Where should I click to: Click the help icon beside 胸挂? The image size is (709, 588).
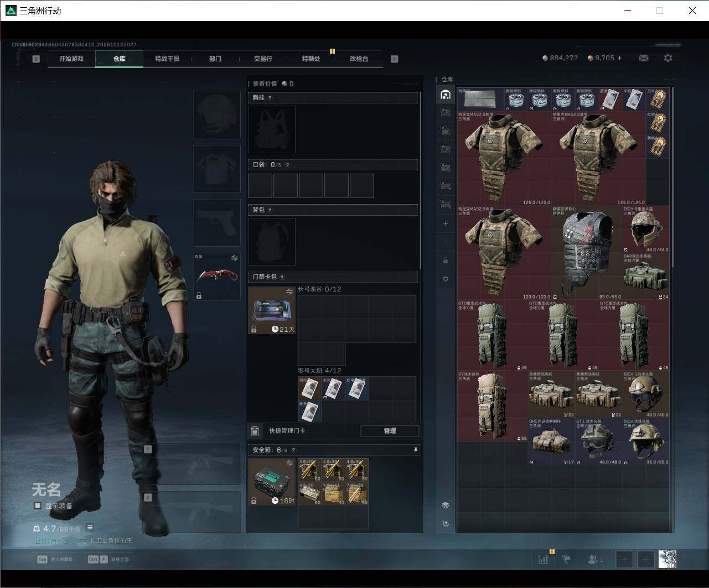[270, 98]
